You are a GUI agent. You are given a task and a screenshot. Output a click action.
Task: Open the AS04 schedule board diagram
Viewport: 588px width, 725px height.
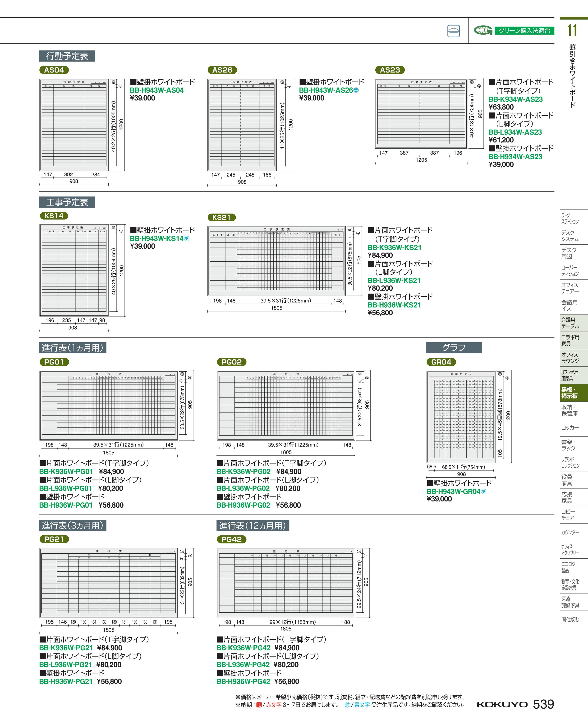(74, 125)
